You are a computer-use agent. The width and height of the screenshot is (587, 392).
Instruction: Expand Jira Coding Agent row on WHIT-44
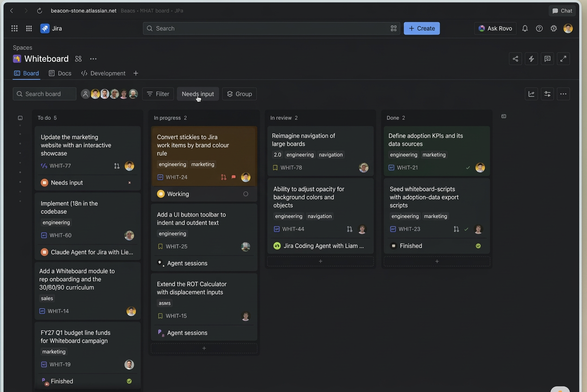coord(320,246)
